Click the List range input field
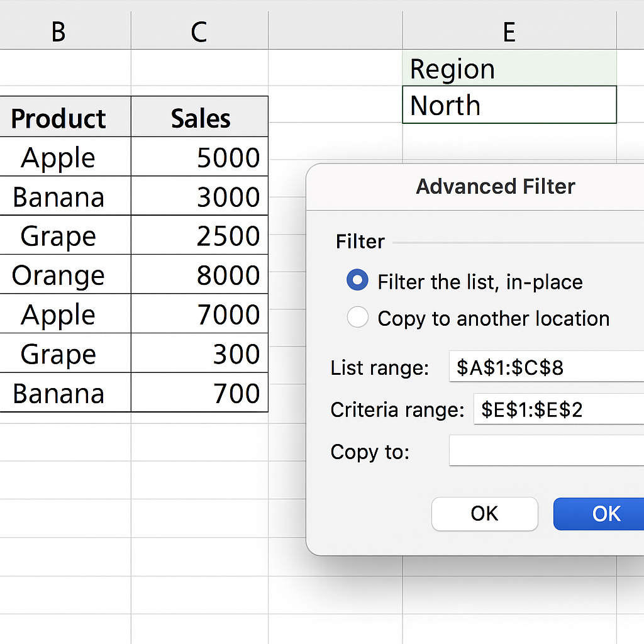Screen dimensions: 644x644 [x=546, y=367]
